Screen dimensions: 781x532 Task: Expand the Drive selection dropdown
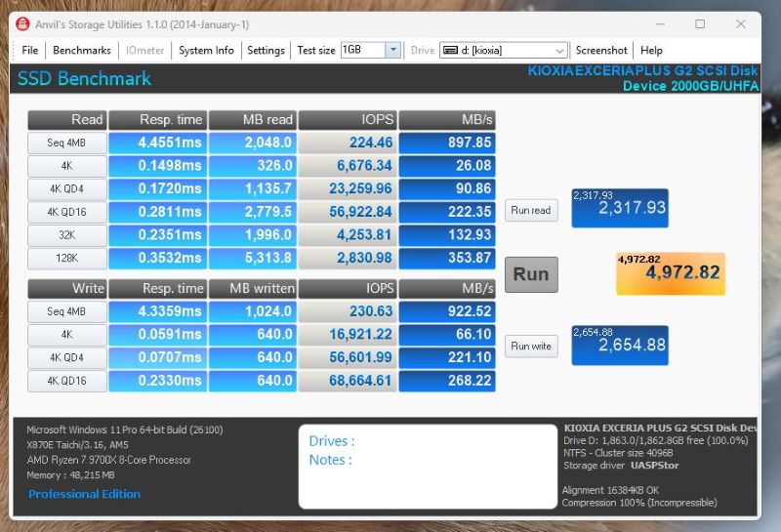(x=559, y=51)
